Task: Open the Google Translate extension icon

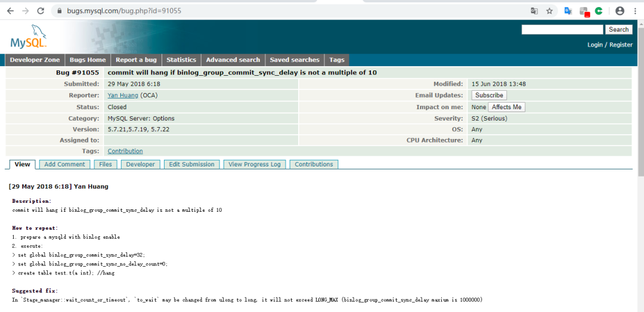Action: click(568, 11)
